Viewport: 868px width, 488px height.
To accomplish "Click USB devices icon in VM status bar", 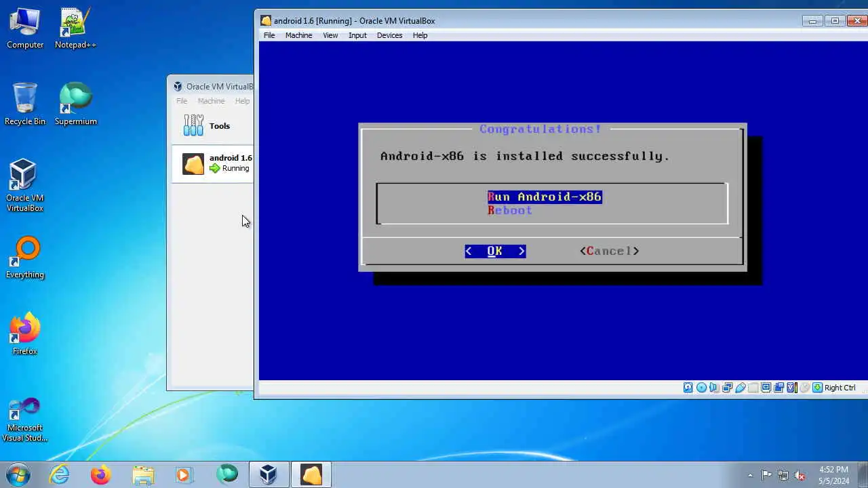I will [x=741, y=388].
